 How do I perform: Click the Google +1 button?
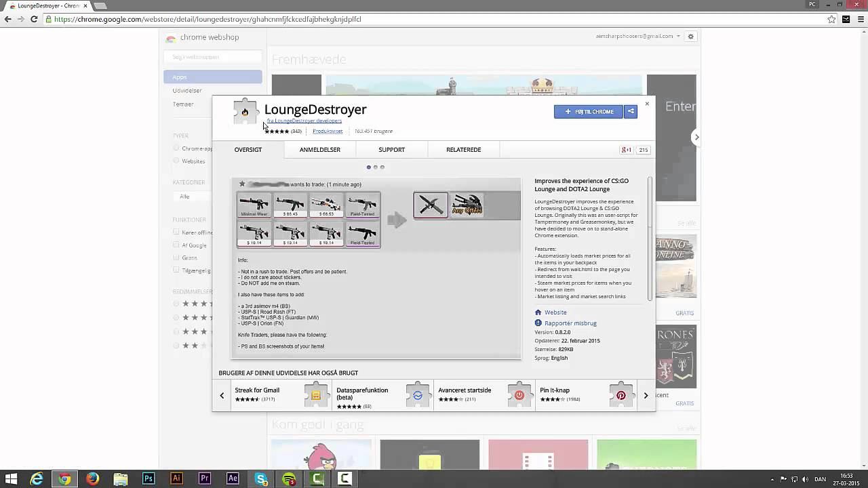tap(627, 150)
